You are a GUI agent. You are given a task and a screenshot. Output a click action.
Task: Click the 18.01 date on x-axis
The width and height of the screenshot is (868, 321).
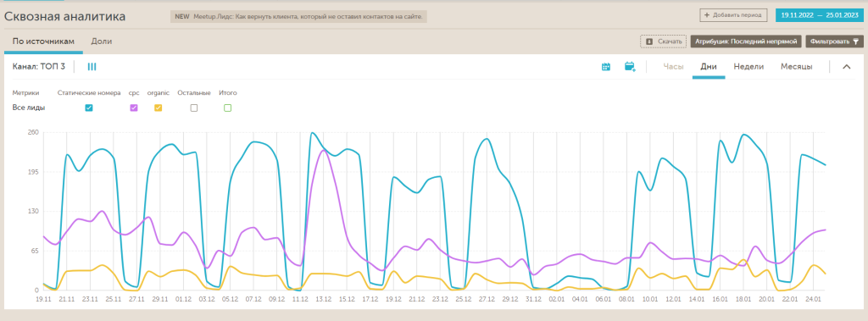pyautogui.click(x=743, y=299)
